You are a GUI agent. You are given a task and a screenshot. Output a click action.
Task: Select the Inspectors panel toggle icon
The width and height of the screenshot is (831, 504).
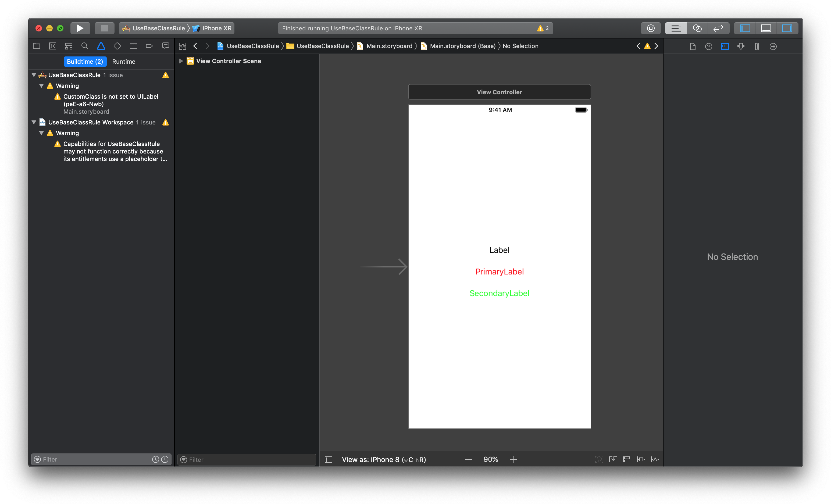click(786, 28)
